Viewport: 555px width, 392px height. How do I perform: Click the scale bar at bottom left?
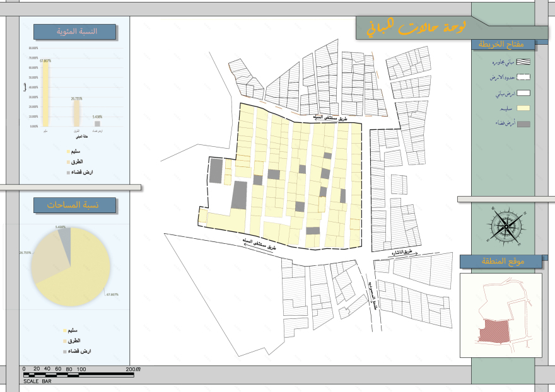[78, 375]
